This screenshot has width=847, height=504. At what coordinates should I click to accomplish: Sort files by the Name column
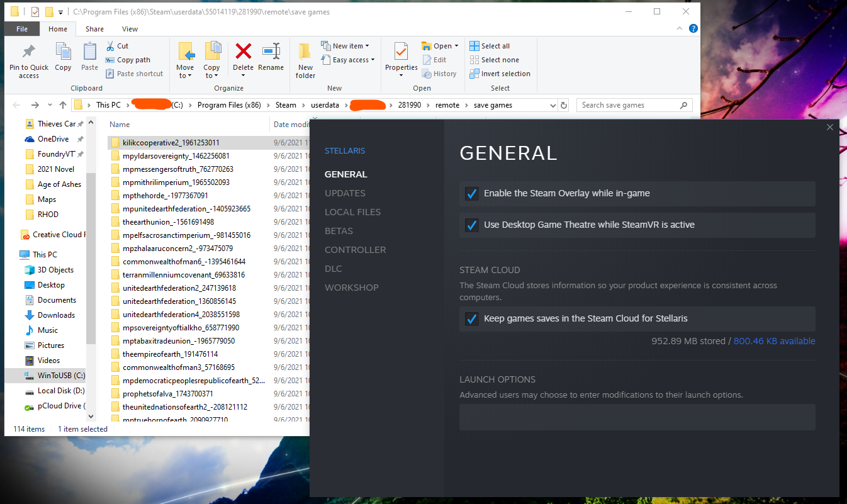(120, 125)
